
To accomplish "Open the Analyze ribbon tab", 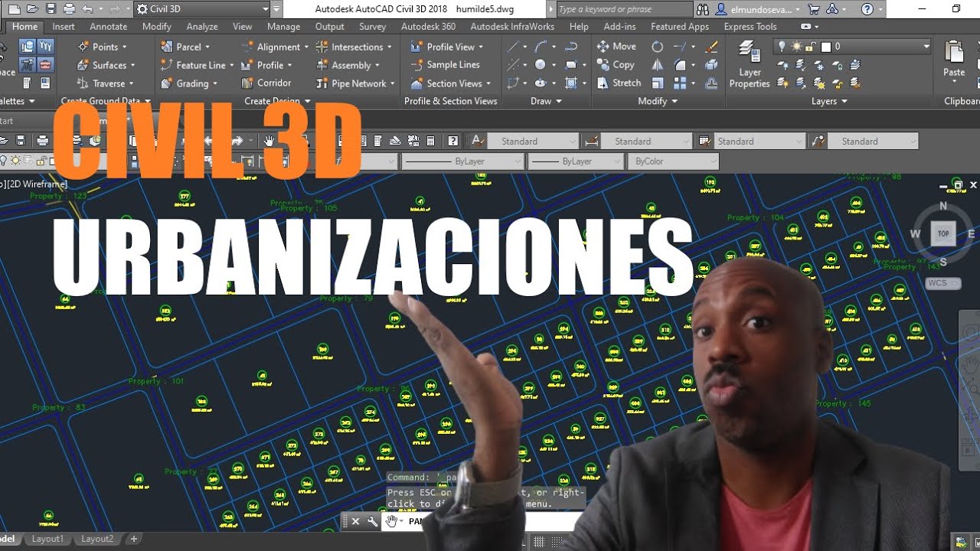I will tap(202, 26).
